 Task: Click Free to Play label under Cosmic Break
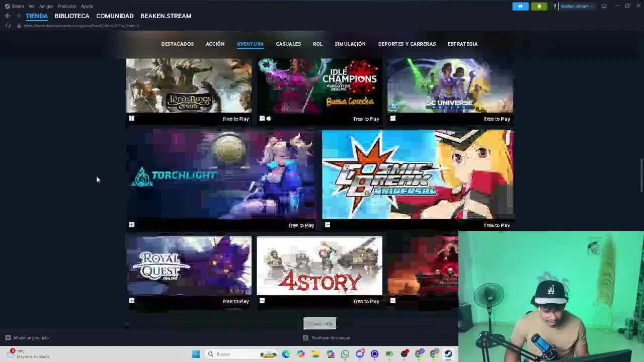tap(497, 225)
